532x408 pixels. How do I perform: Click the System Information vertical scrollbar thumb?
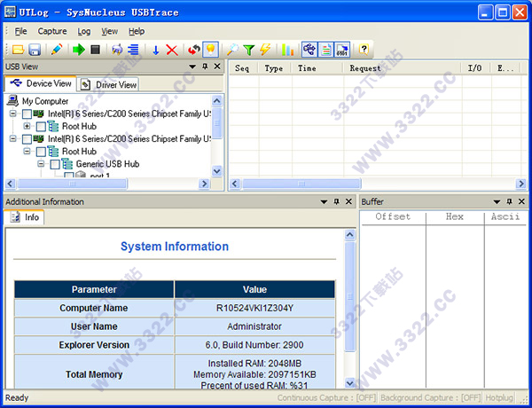click(x=350, y=296)
